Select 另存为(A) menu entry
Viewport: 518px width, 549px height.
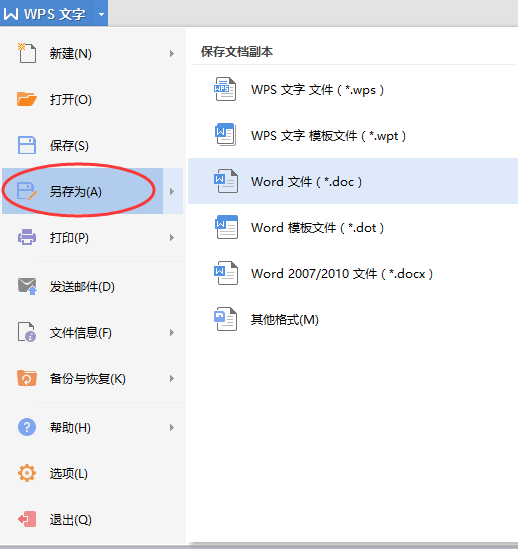tap(92, 191)
